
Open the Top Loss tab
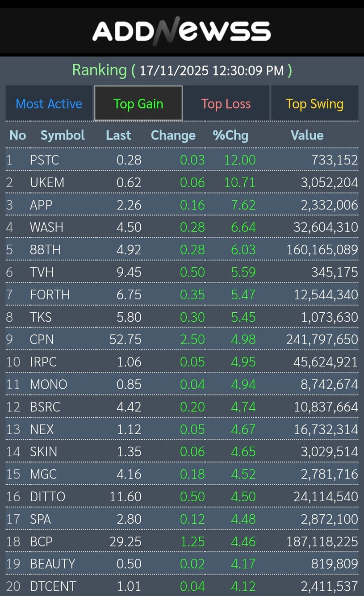(226, 104)
